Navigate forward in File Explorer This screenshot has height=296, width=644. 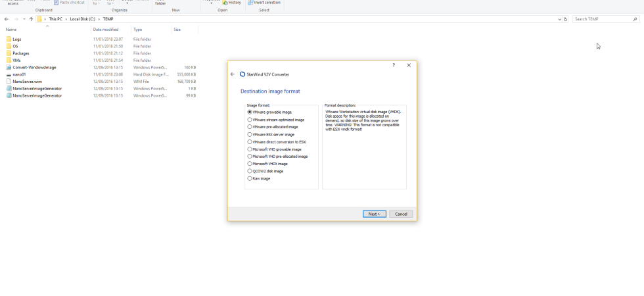[16, 19]
